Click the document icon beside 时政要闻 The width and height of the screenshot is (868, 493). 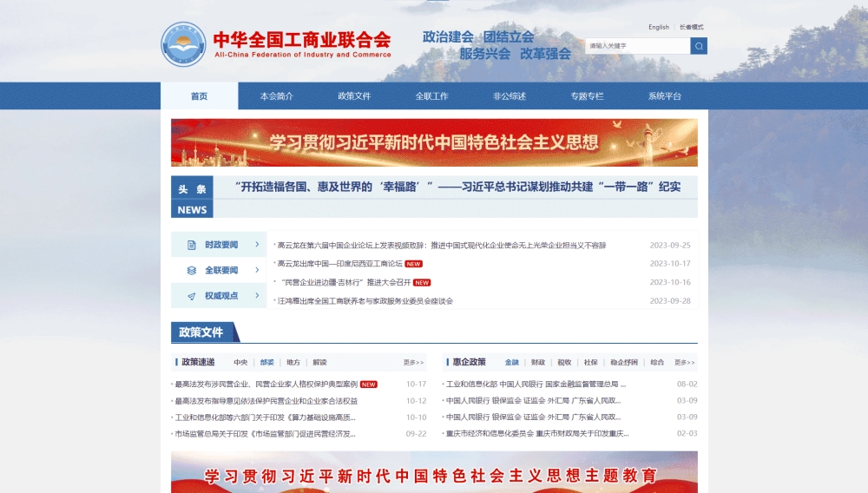click(x=192, y=245)
